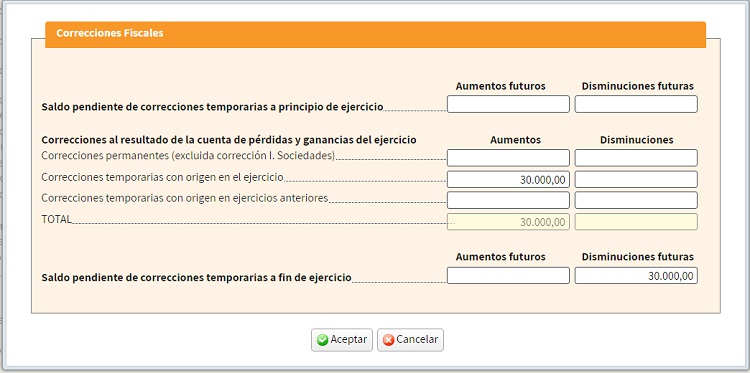The image size is (750, 373).
Task: Focus Aumentos futuros field for fin de ejercicio
Action: point(508,275)
